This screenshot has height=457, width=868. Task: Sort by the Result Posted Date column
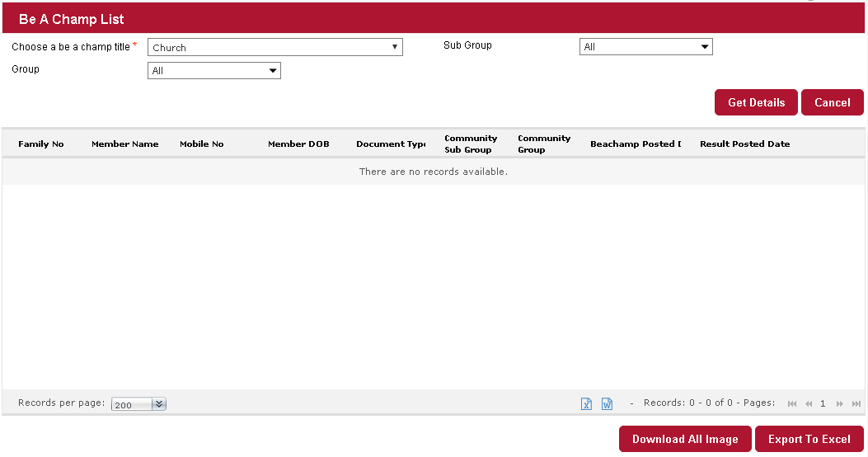click(x=744, y=144)
